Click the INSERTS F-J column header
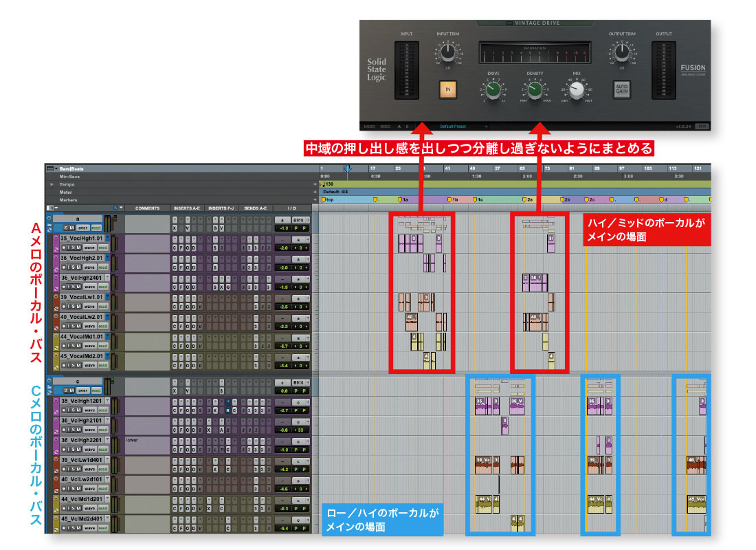Image resolution: width=756 pixels, height=550 pixels. pos(221,208)
